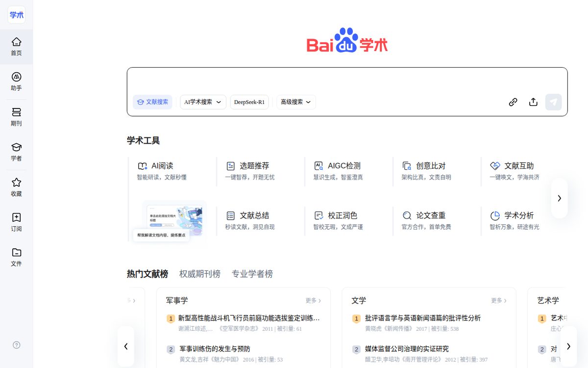
Task: Click the upload icon in search box
Action: (x=533, y=102)
